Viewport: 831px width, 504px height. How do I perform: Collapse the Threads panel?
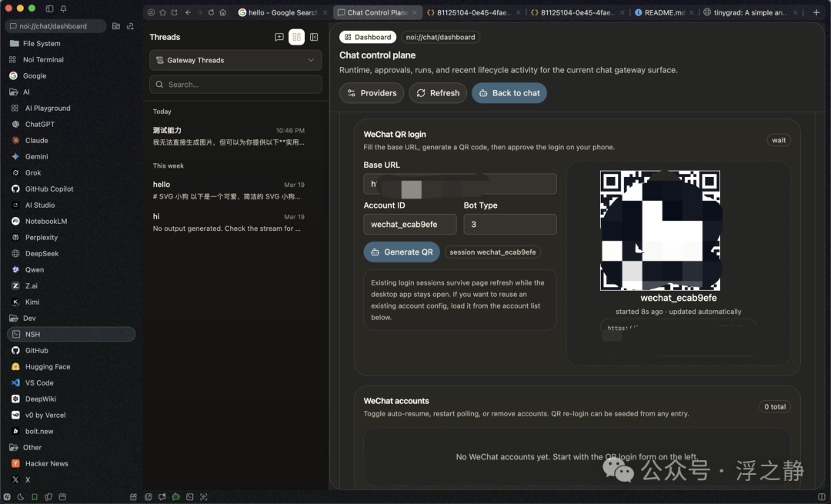point(314,37)
